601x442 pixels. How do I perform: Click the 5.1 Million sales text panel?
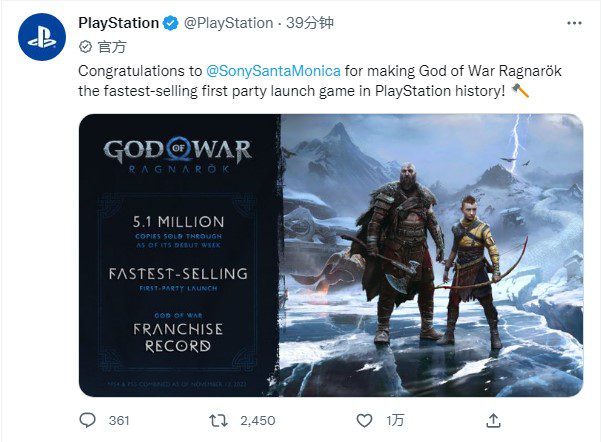pyautogui.click(x=179, y=226)
